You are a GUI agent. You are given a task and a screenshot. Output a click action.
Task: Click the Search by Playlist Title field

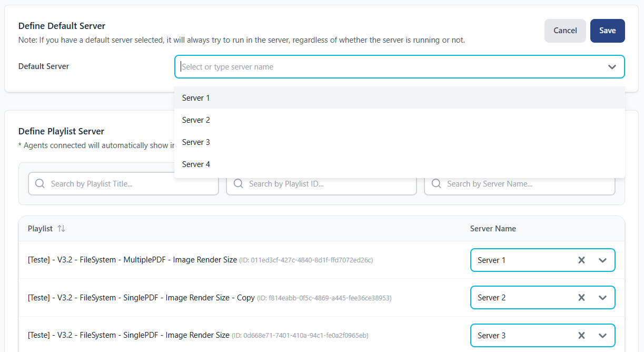click(x=123, y=184)
